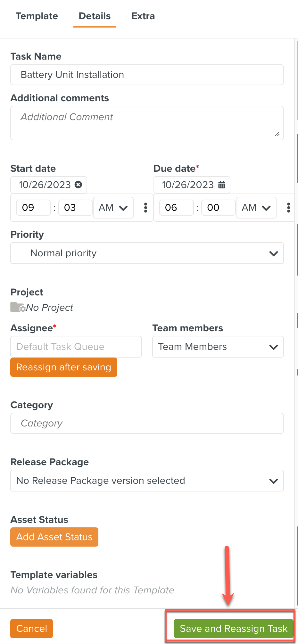298x644 pixels.
Task: Edit the start hour field 09
Action: [33, 208]
